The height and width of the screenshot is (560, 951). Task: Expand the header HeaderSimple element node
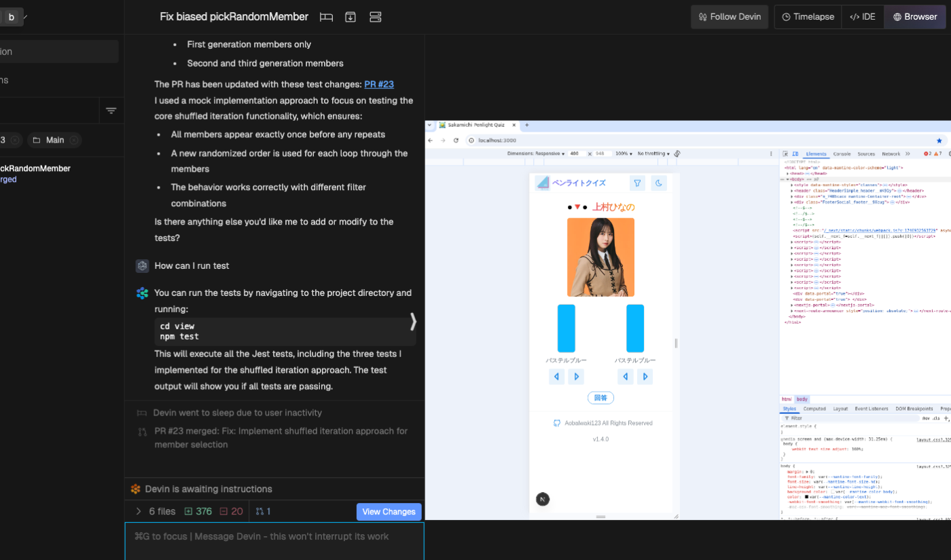(792, 191)
